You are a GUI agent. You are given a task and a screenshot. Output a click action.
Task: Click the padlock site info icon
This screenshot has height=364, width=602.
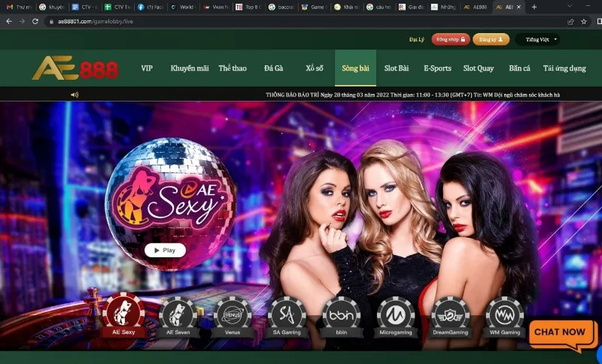tap(51, 22)
